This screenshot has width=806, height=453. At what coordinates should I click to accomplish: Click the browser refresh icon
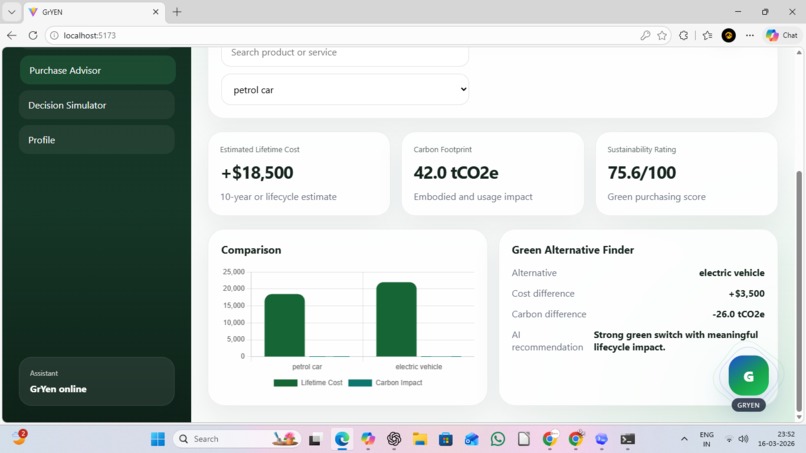click(33, 35)
